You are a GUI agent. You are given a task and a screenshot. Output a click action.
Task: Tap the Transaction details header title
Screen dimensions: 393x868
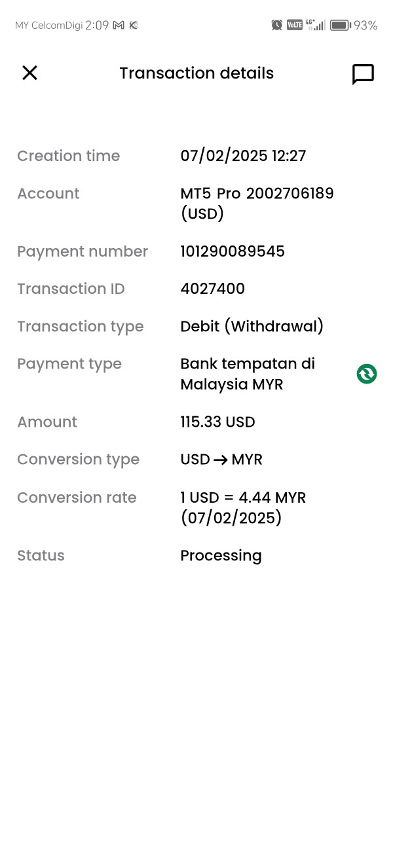pos(196,73)
